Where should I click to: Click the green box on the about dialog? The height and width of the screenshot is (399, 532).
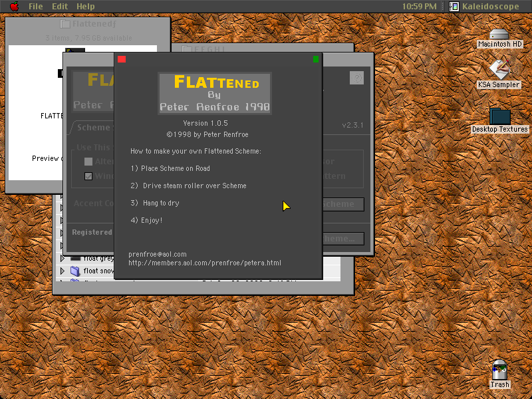tap(316, 59)
